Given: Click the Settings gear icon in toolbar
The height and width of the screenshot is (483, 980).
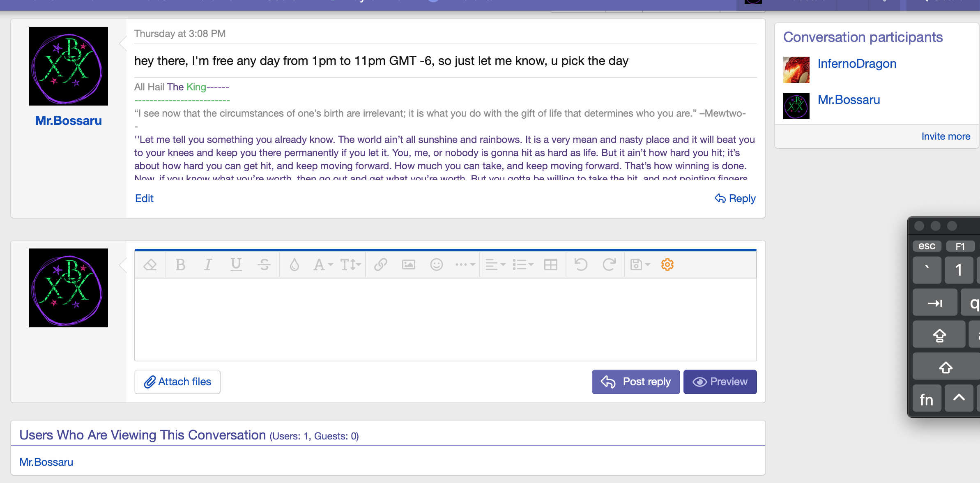Looking at the screenshot, I should 667,264.
